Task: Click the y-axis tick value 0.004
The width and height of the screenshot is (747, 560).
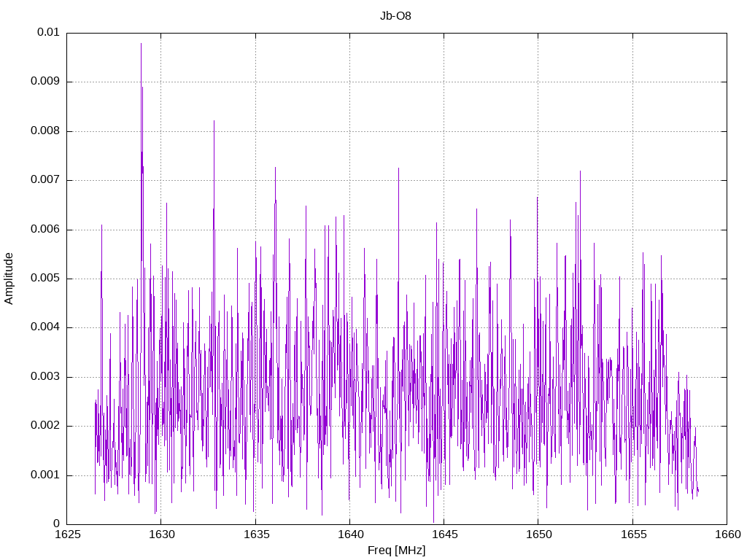Action: [44, 327]
